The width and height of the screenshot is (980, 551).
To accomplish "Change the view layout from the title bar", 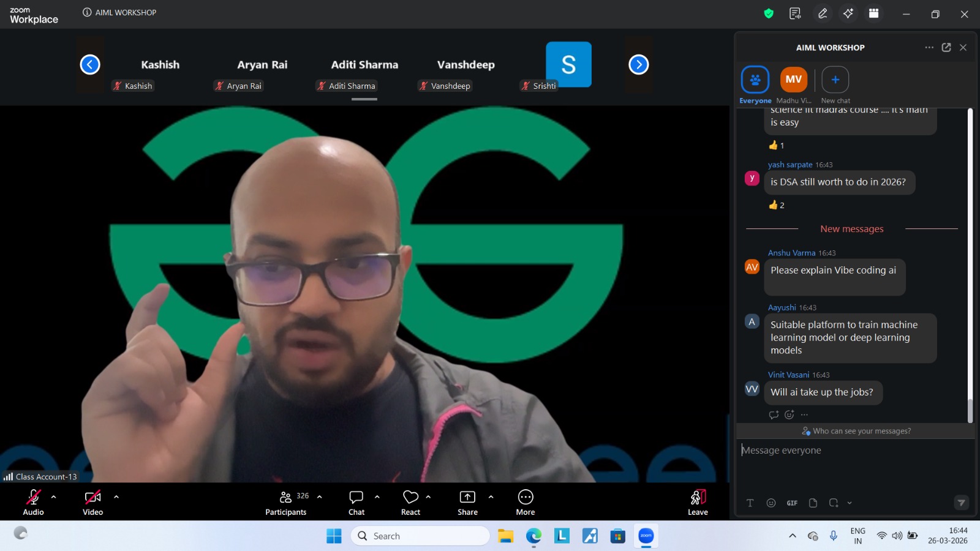I will click(874, 13).
